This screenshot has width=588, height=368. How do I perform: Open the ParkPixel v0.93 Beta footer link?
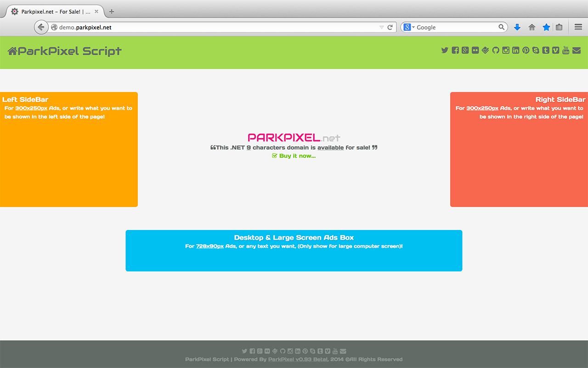click(298, 359)
